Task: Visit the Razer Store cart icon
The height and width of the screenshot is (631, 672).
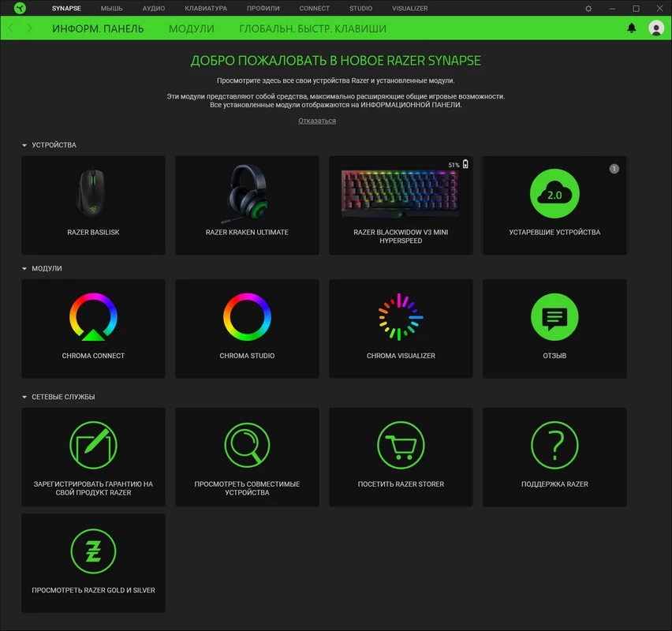Action: tap(401, 445)
